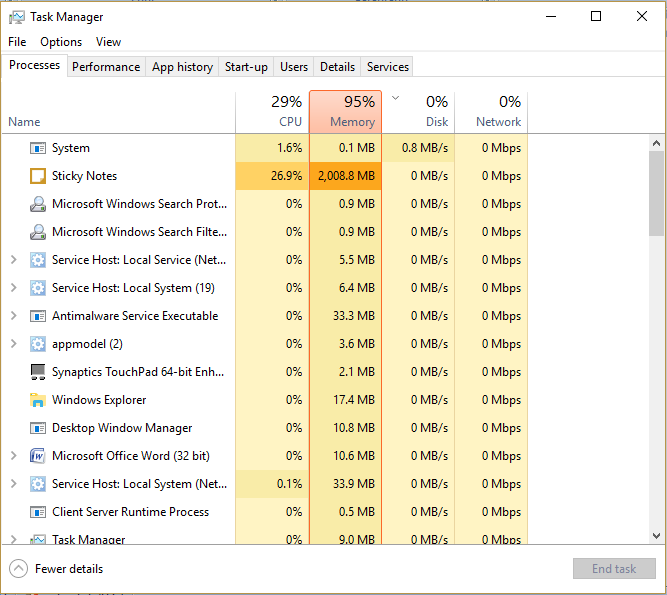Click the scrollbar up arrow
This screenshot has height=595, width=667.
pos(656,143)
